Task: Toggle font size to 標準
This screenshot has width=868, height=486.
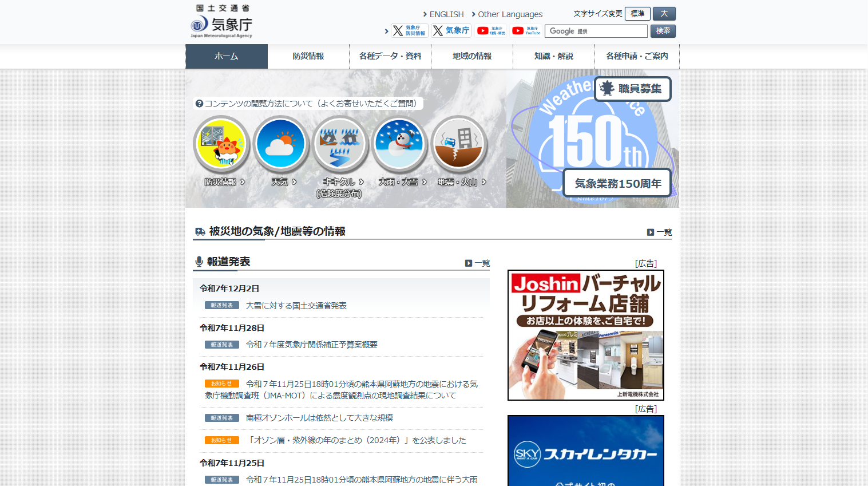Action: (x=637, y=14)
